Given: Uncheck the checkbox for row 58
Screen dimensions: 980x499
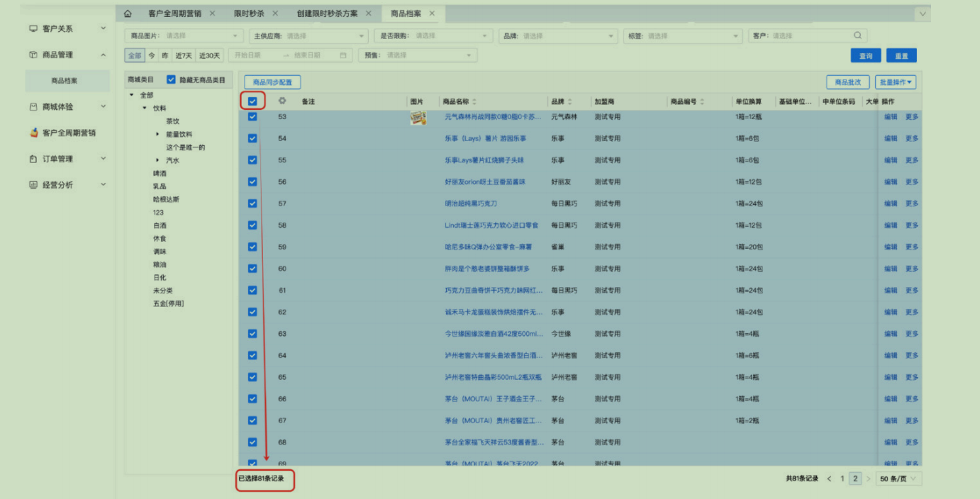Looking at the screenshot, I should pos(252,225).
